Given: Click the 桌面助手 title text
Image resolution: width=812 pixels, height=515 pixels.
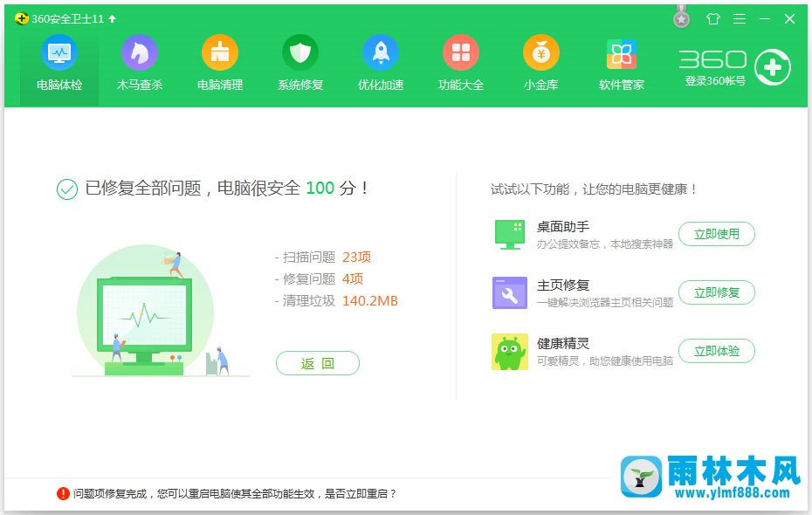Looking at the screenshot, I should tap(563, 227).
